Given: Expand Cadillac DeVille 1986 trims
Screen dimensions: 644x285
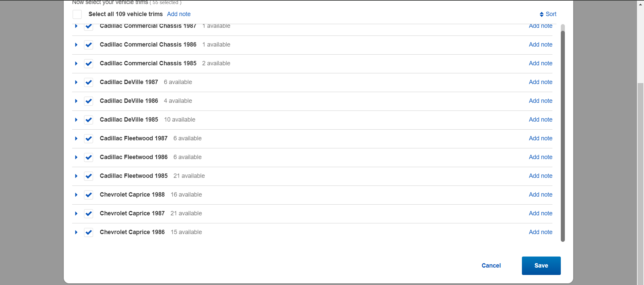Looking at the screenshot, I should coord(76,101).
